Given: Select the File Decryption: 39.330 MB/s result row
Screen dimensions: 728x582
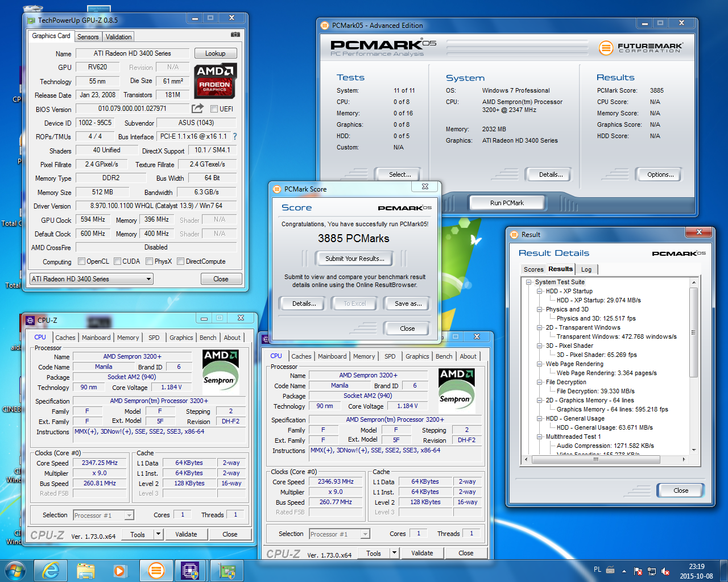Looking at the screenshot, I should [595, 391].
